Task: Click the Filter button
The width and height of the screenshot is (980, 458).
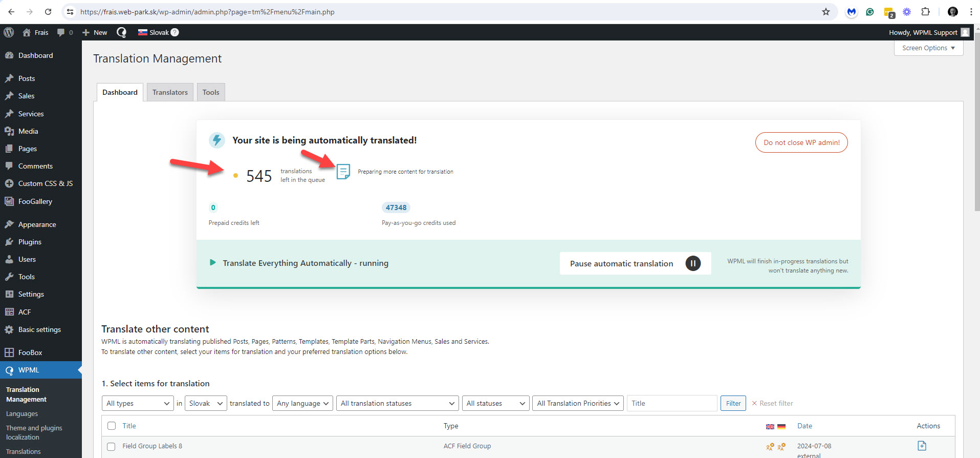Action: [x=733, y=403]
